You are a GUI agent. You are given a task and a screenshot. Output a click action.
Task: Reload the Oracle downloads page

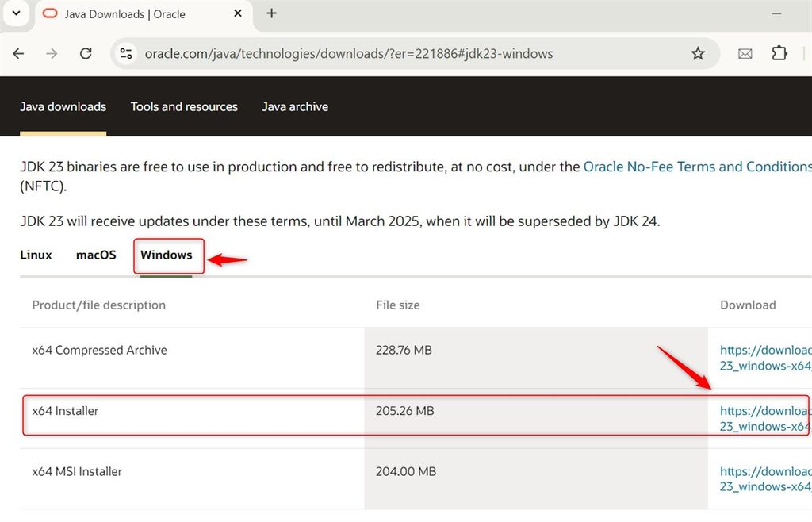tap(86, 53)
